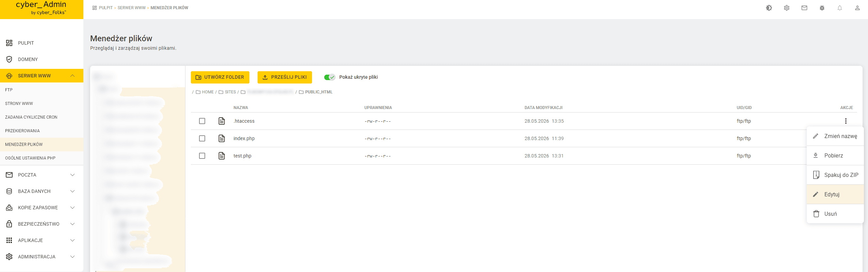Screen dimensions: 868x272
Task: Choose Pobierz from context menu
Action: 835,155
